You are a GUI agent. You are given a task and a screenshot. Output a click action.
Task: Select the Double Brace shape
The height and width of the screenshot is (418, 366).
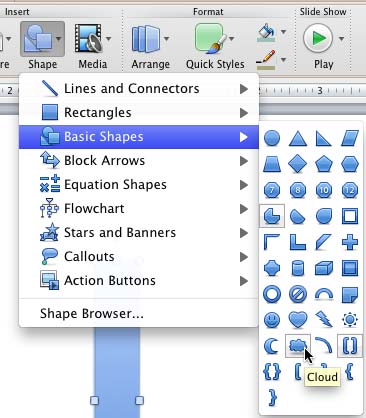[x=272, y=372]
